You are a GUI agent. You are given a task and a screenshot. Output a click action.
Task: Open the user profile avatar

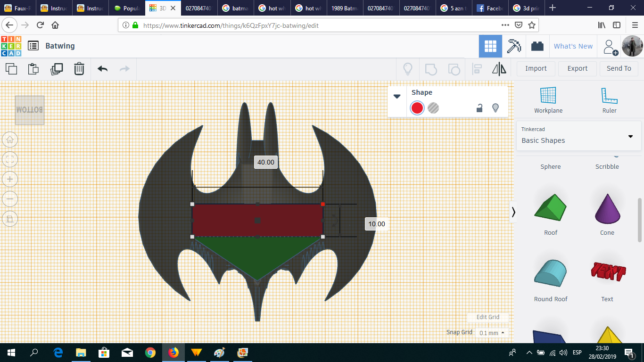point(632,46)
